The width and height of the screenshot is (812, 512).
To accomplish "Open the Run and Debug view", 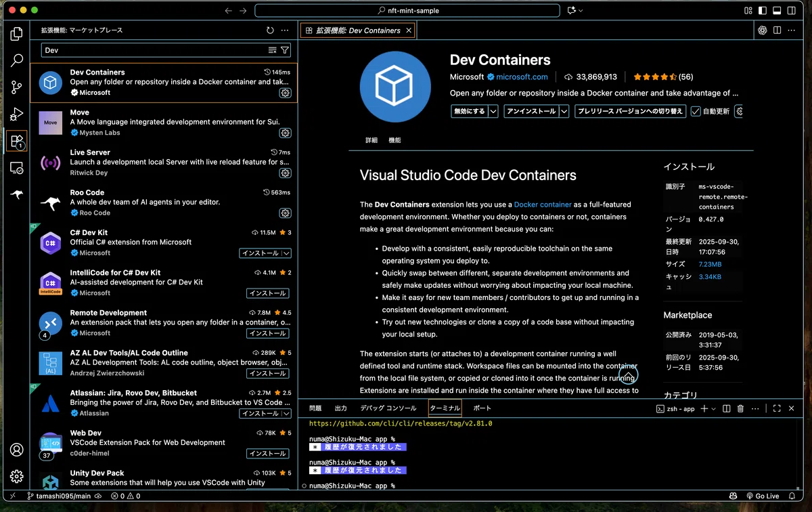I will tap(16, 114).
